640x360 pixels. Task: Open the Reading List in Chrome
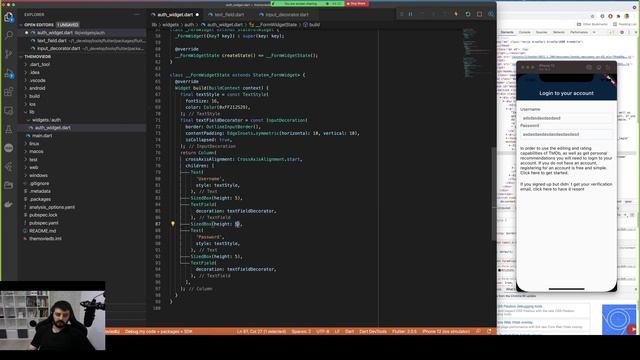(x=625, y=24)
